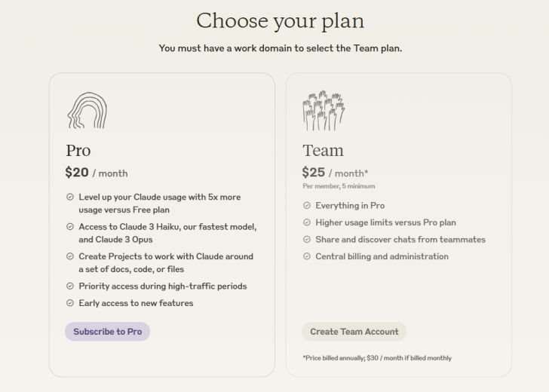Click checkmark icon beside Everything in Pro

(x=307, y=206)
